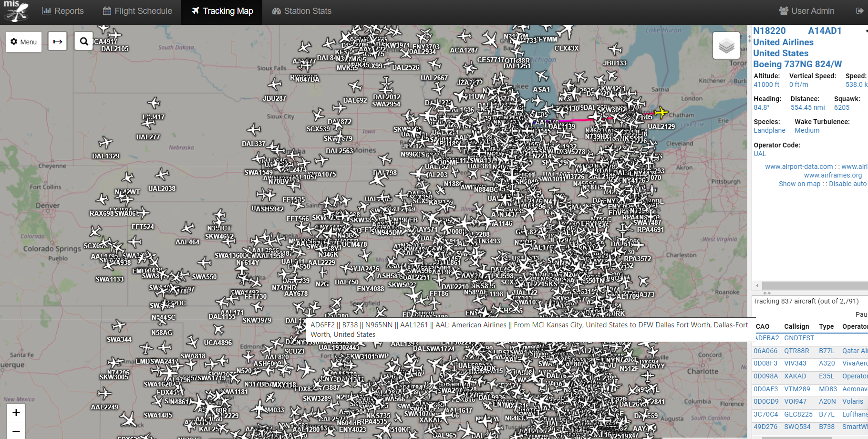Select the aircraft icon above LXJ417 label

[154, 103]
